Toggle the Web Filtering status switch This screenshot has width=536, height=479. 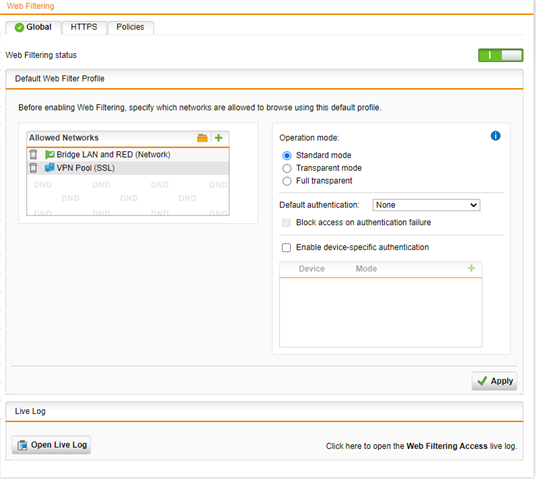(500, 55)
